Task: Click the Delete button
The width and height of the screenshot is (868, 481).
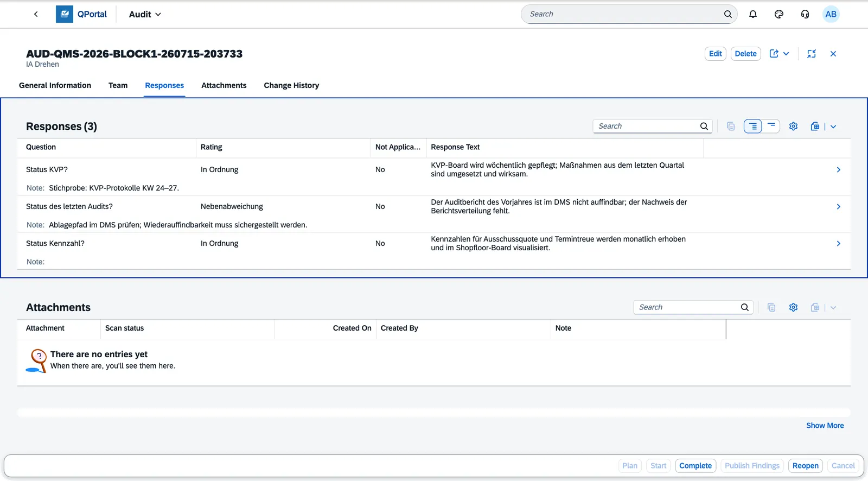Action: coord(745,54)
